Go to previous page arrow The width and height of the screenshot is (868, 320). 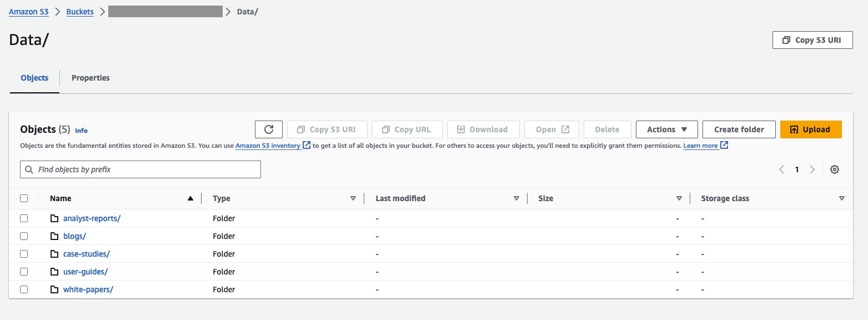pyautogui.click(x=782, y=169)
